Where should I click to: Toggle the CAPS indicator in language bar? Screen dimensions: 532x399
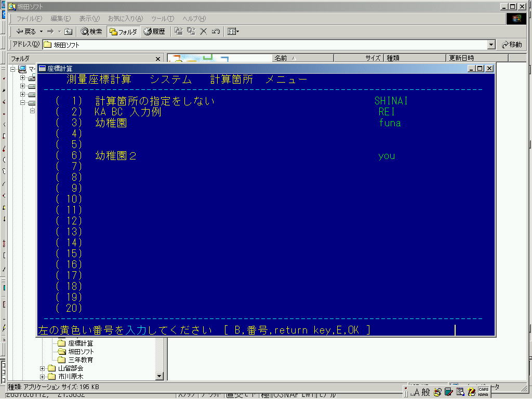pyautogui.click(x=484, y=390)
